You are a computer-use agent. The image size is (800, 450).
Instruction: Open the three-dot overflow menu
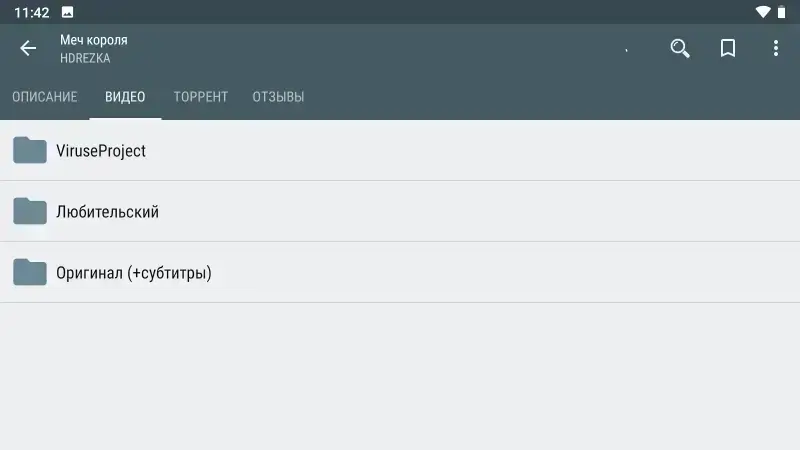pyautogui.click(x=776, y=48)
